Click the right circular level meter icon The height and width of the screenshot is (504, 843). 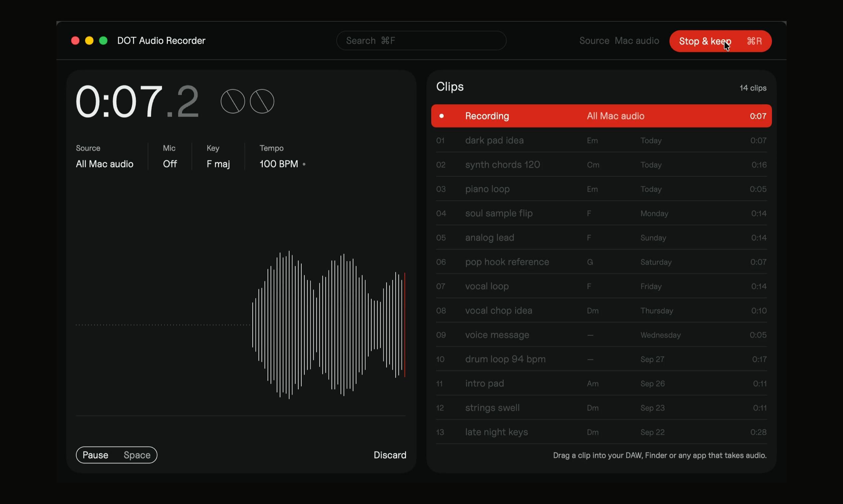(x=262, y=101)
